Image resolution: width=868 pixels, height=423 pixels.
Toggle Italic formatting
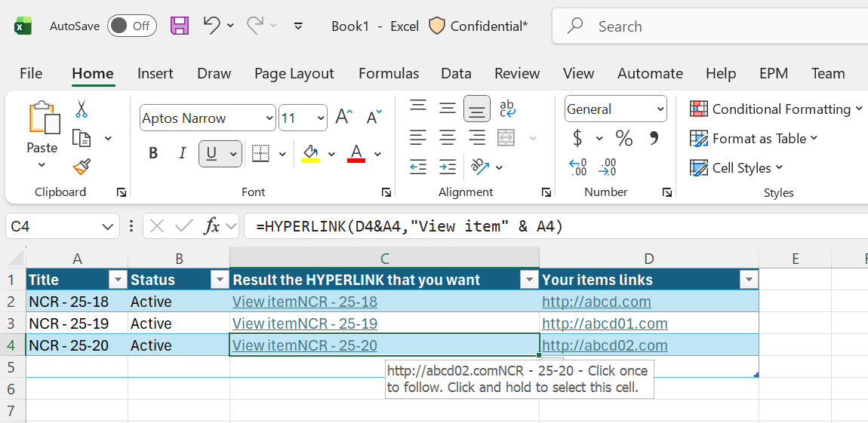183,153
